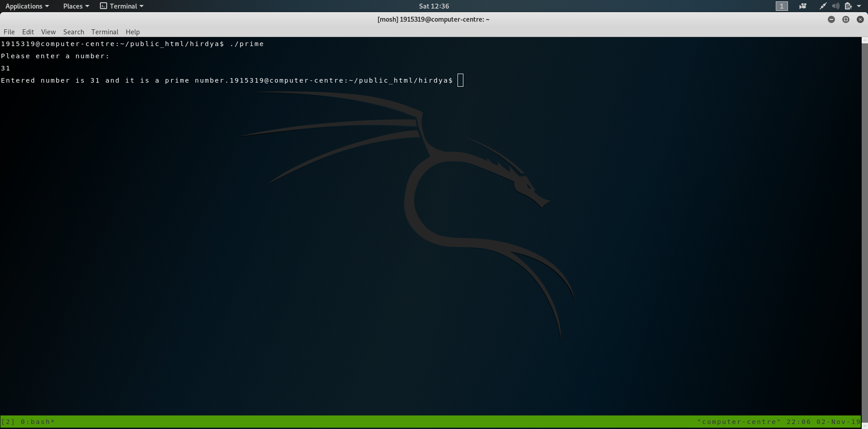Click the "computer-centre" tmux hostname
This screenshot has height=429, width=868.
(739, 422)
